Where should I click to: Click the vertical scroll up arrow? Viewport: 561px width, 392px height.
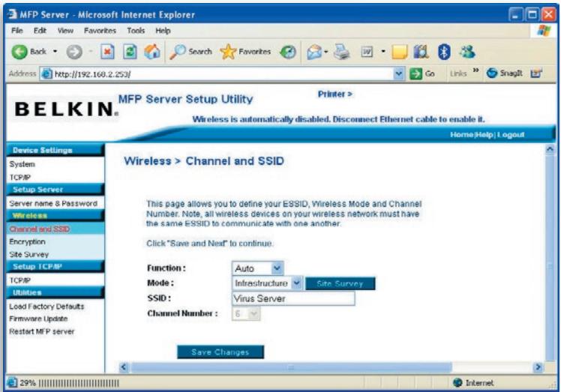550,149
